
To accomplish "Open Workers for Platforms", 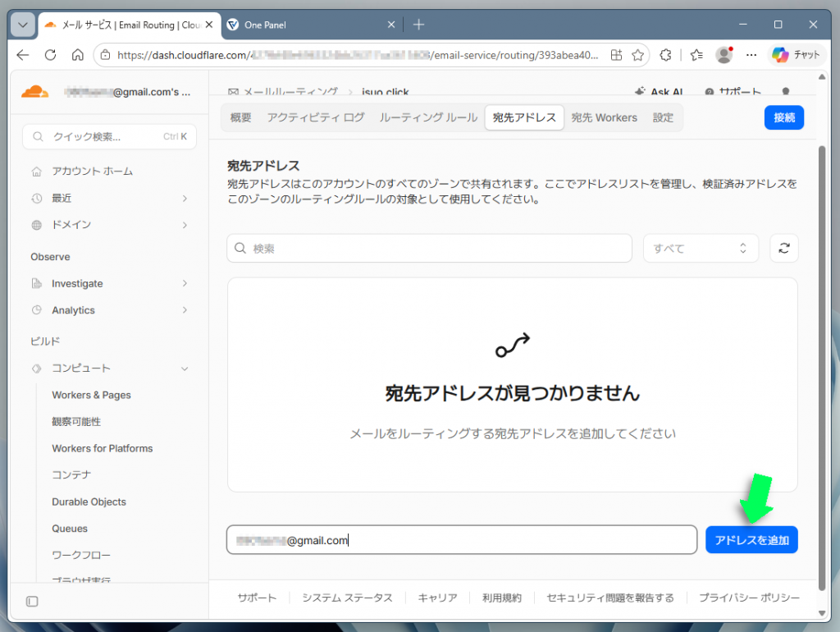I will coord(102,449).
